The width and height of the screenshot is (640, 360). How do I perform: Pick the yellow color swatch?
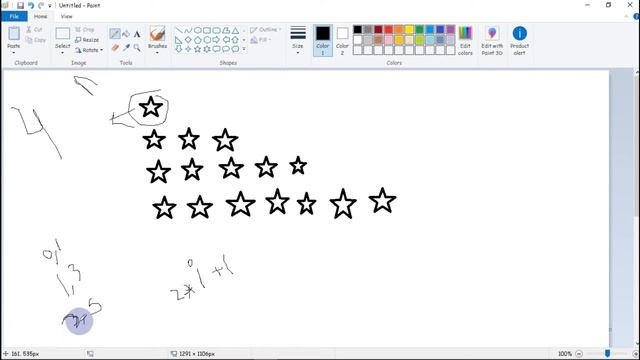409,29
